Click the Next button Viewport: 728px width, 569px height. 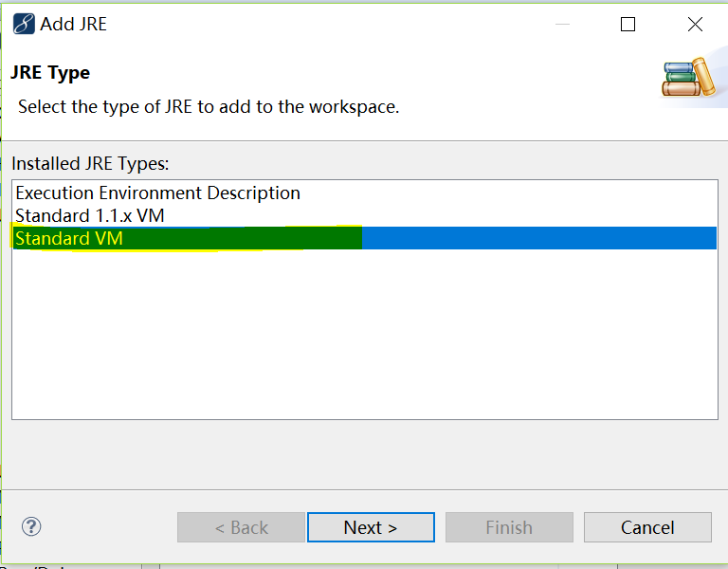(x=371, y=527)
